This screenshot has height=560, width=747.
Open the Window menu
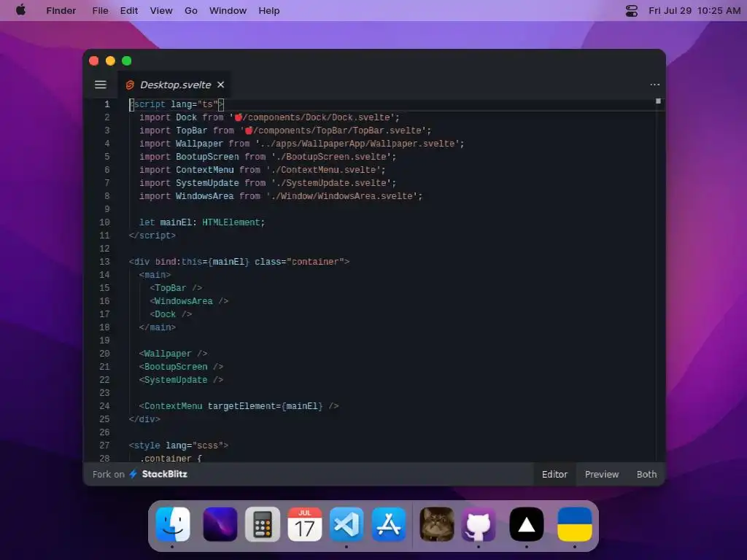(x=228, y=10)
